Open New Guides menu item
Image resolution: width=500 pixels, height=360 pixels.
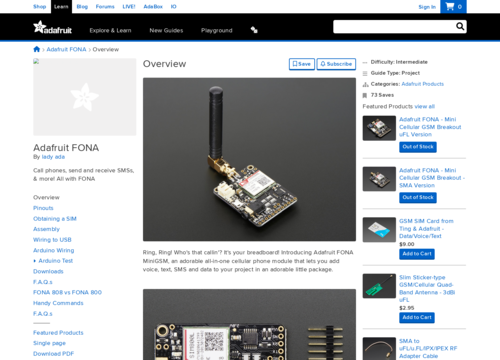166,30
